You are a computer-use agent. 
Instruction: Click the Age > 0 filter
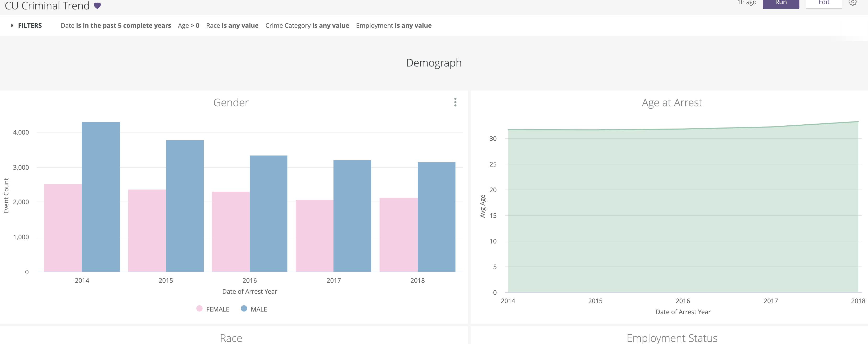tap(188, 26)
